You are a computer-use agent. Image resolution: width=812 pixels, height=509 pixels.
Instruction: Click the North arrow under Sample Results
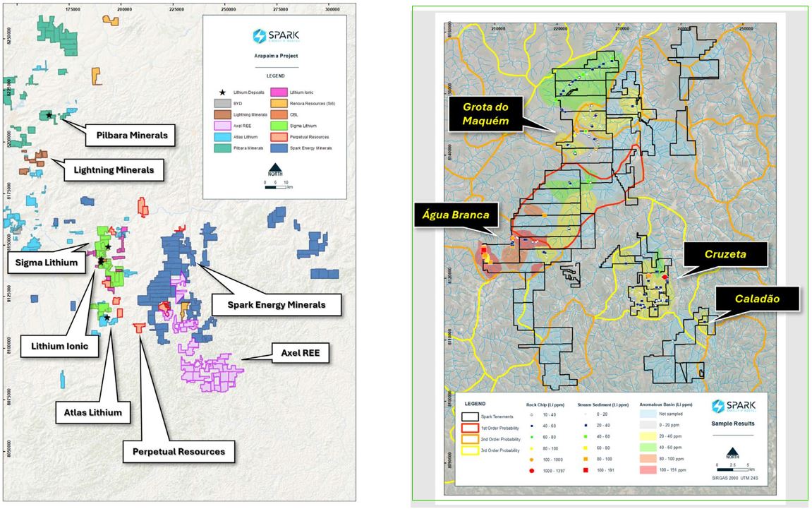(732, 453)
